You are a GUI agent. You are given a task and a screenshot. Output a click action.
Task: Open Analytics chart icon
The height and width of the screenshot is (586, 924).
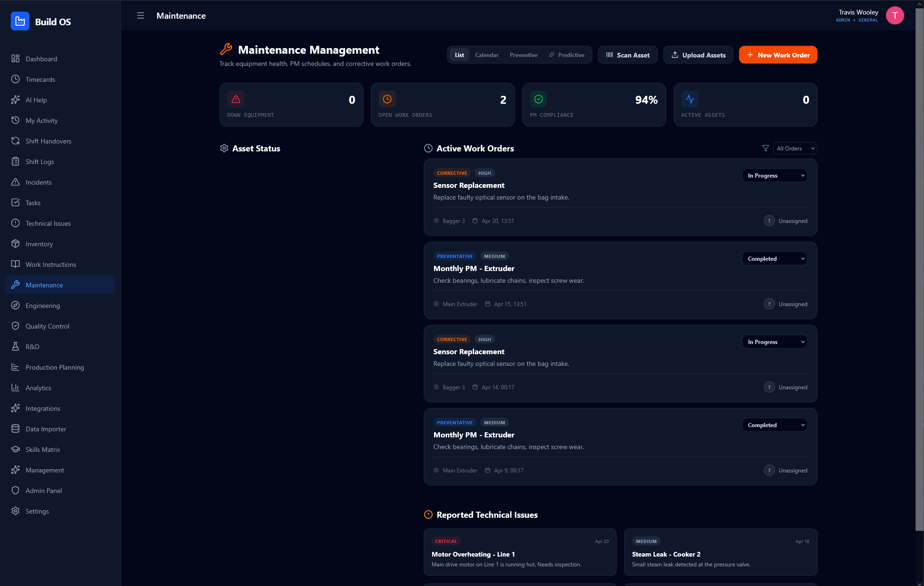tap(15, 388)
